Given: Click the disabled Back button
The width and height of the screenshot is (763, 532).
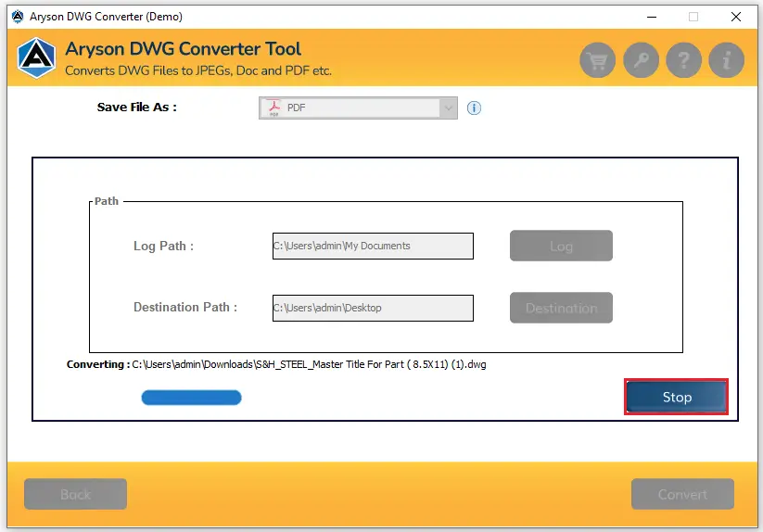Looking at the screenshot, I should [75, 494].
